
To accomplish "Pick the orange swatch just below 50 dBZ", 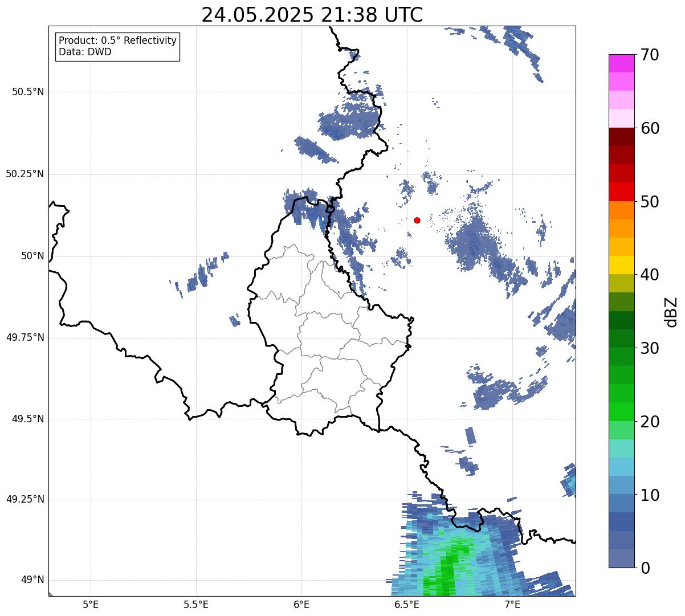I will click(x=621, y=210).
